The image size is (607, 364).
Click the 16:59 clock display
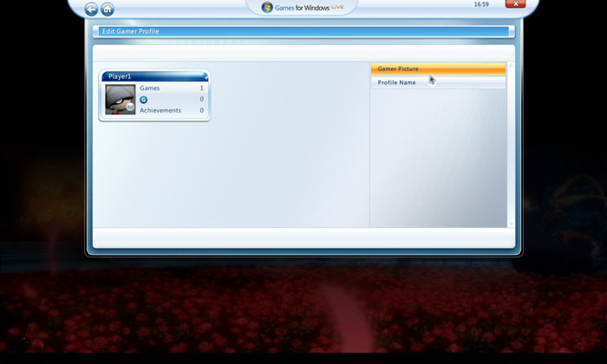click(481, 4)
